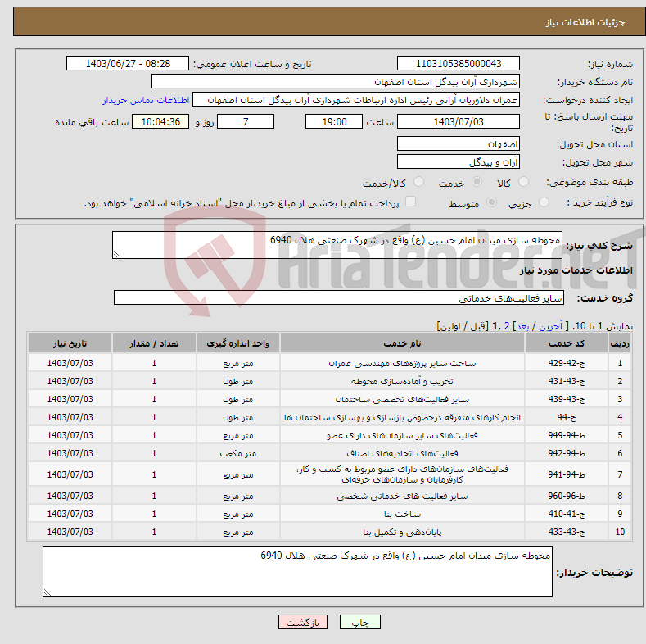Select row پایان‌دهی و تکمیل بنا
This screenshot has width=646, height=644.
(x=329, y=532)
